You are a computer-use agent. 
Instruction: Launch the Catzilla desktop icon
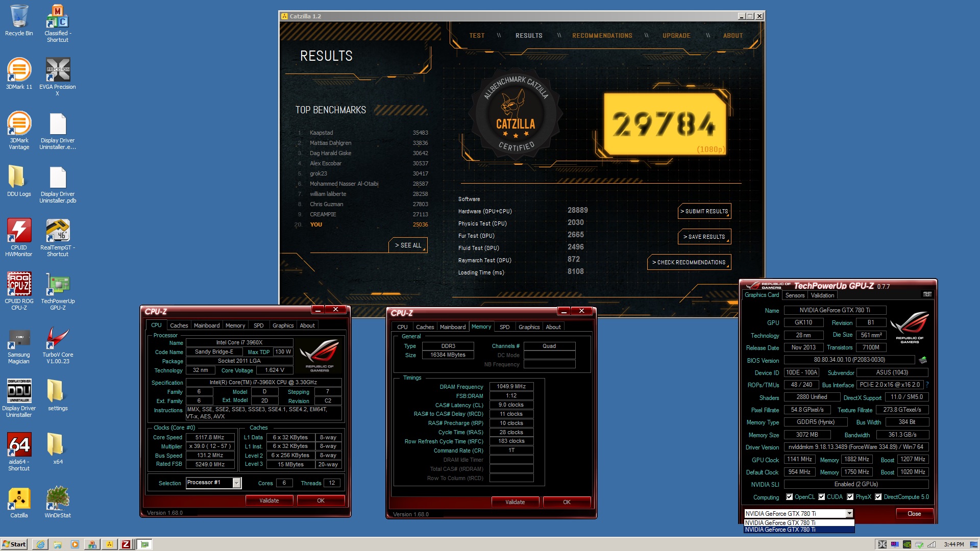[19, 503]
